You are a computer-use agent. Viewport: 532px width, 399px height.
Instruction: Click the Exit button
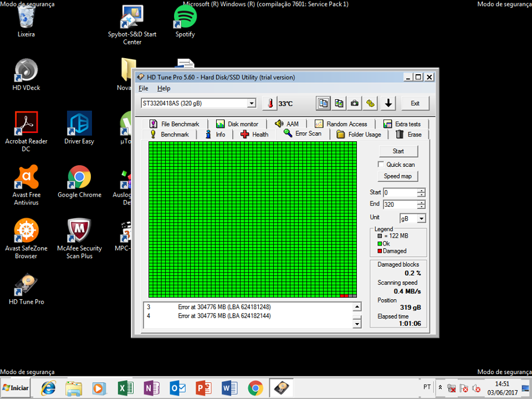(415, 103)
